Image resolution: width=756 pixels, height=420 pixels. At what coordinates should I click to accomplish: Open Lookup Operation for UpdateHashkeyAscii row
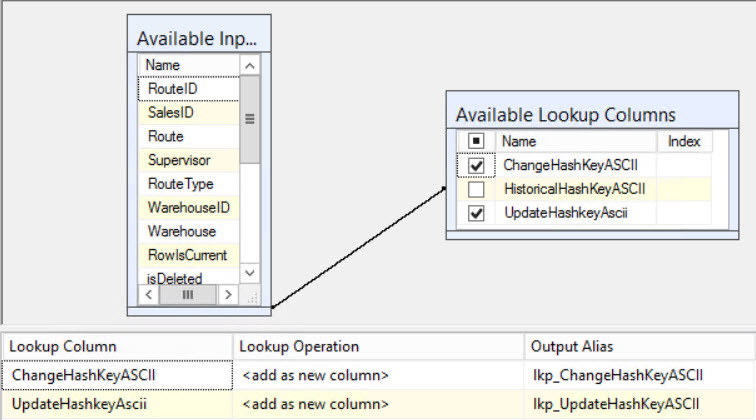378,403
